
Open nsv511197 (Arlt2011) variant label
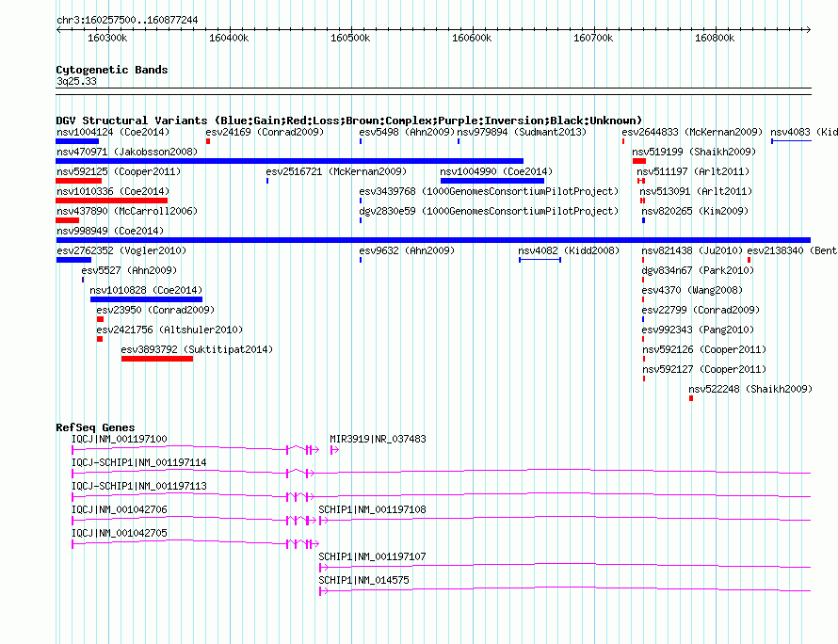click(693, 171)
